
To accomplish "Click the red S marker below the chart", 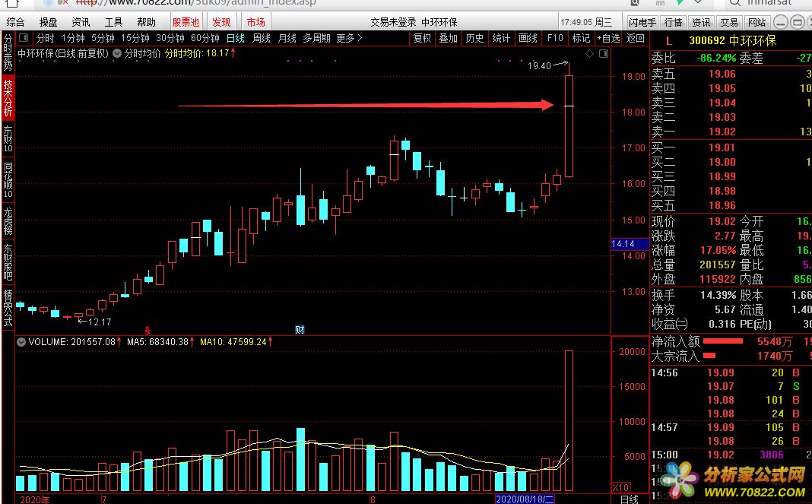I will (147, 331).
